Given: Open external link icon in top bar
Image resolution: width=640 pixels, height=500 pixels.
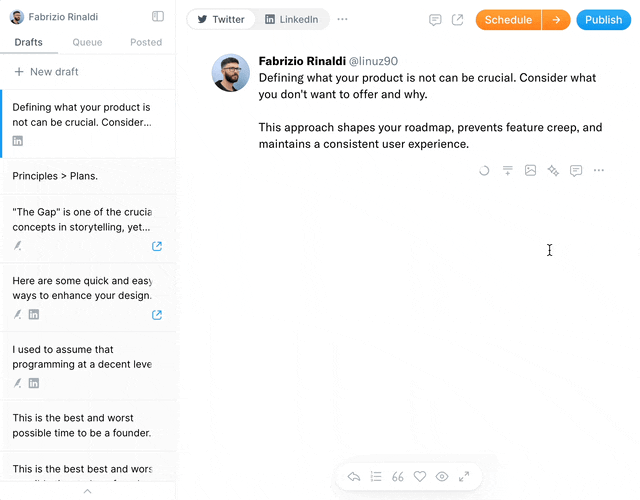Looking at the screenshot, I should point(457,20).
